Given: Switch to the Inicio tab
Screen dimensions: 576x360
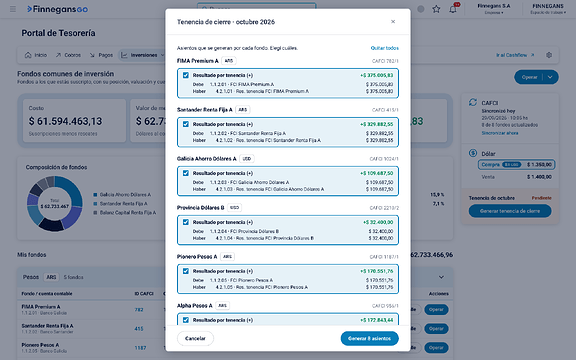Looking at the screenshot, I should point(36,55).
